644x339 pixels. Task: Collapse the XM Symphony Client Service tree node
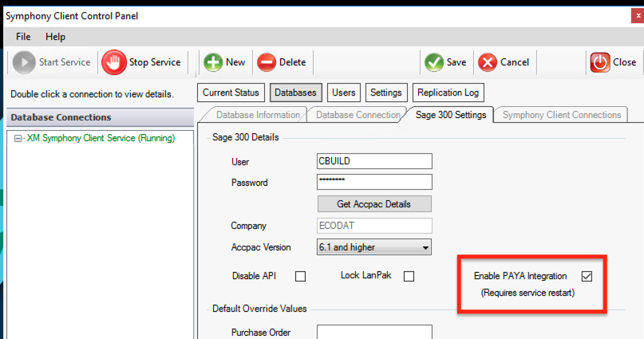coord(18,138)
